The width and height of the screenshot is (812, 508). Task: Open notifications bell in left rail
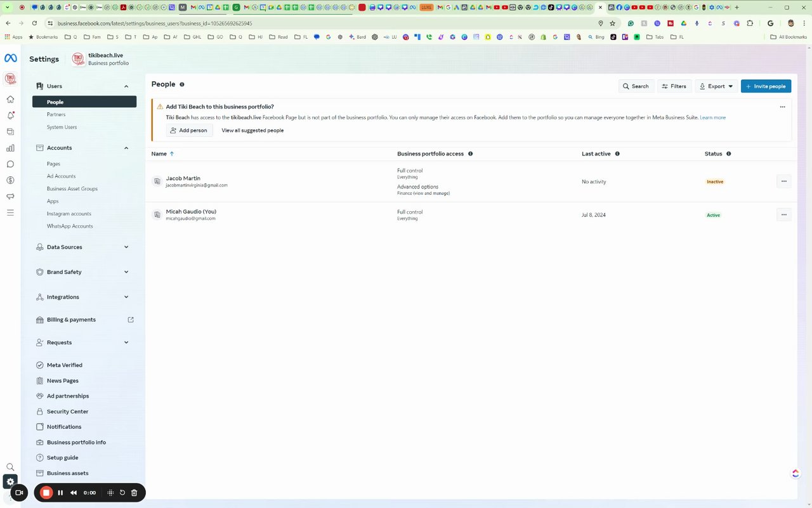point(10,115)
